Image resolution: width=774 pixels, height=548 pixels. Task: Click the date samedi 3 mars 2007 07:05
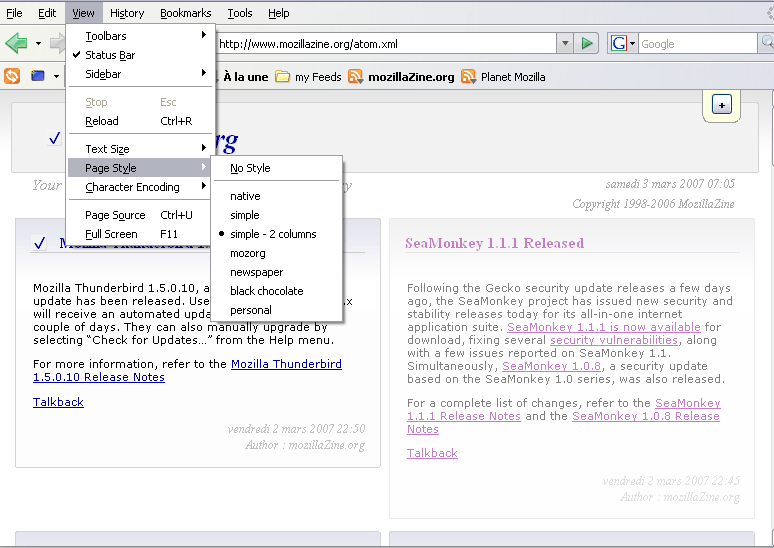[x=670, y=184]
